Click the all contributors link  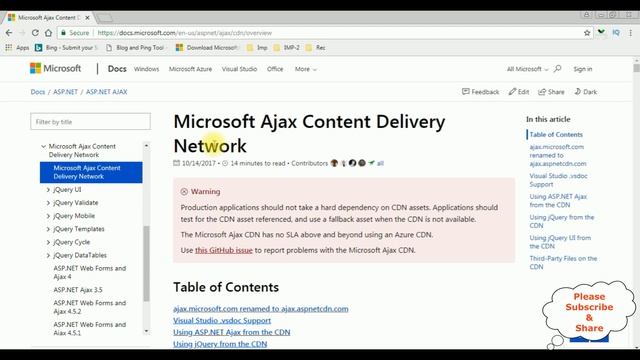tap(380, 163)
